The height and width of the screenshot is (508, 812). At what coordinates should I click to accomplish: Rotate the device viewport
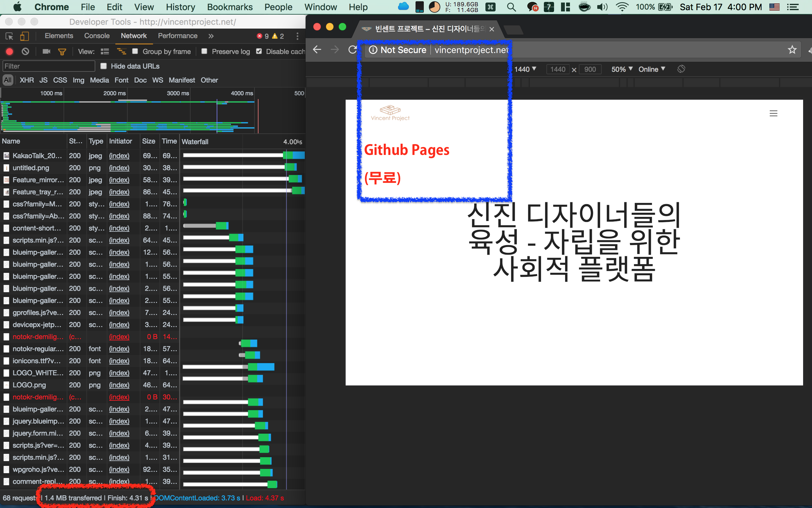pyautogui.click(x=681, y=69)
